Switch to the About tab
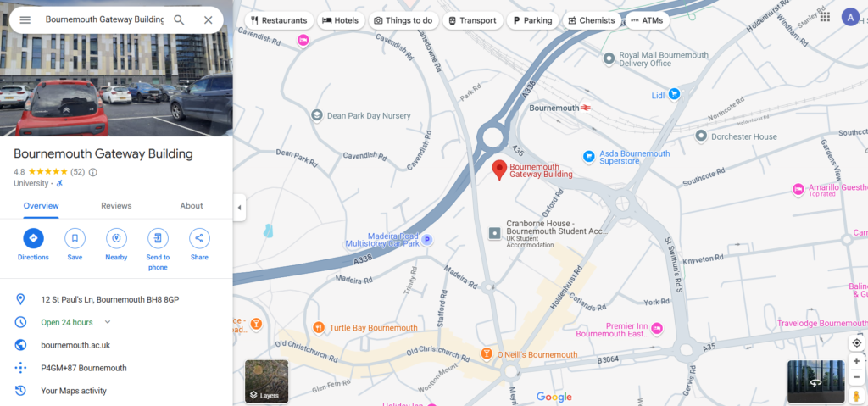868x406 pixels. tap(192, 205)
